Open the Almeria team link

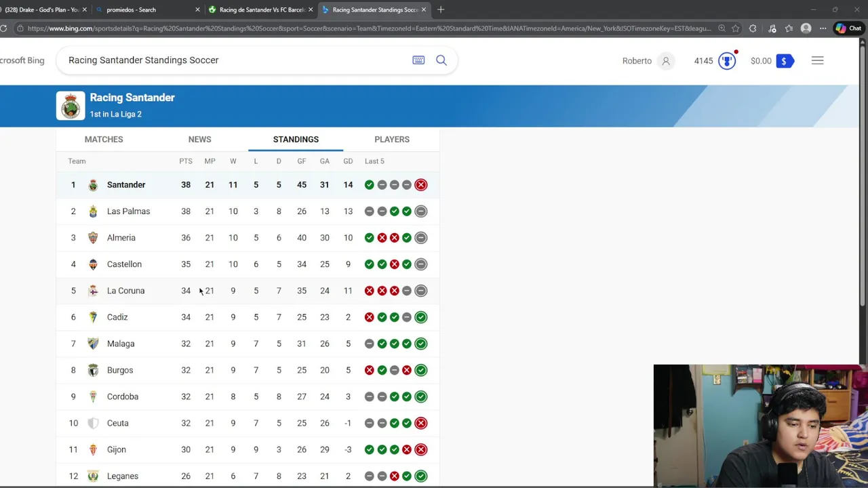pos(121,238)
